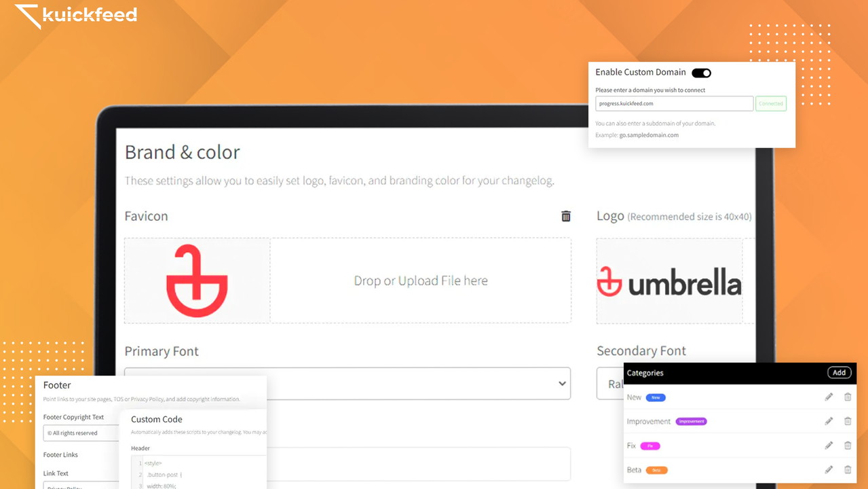Delete the New category

[x=848, y=397]
